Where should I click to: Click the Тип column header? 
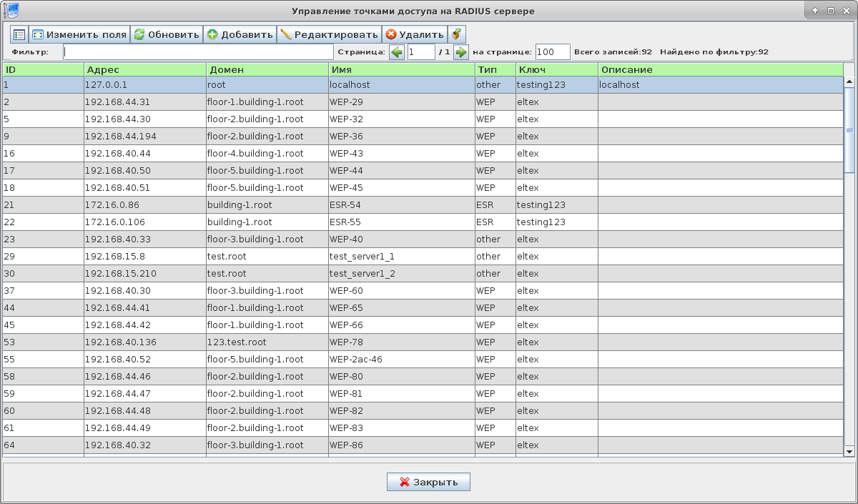click(x=495, y=69)
